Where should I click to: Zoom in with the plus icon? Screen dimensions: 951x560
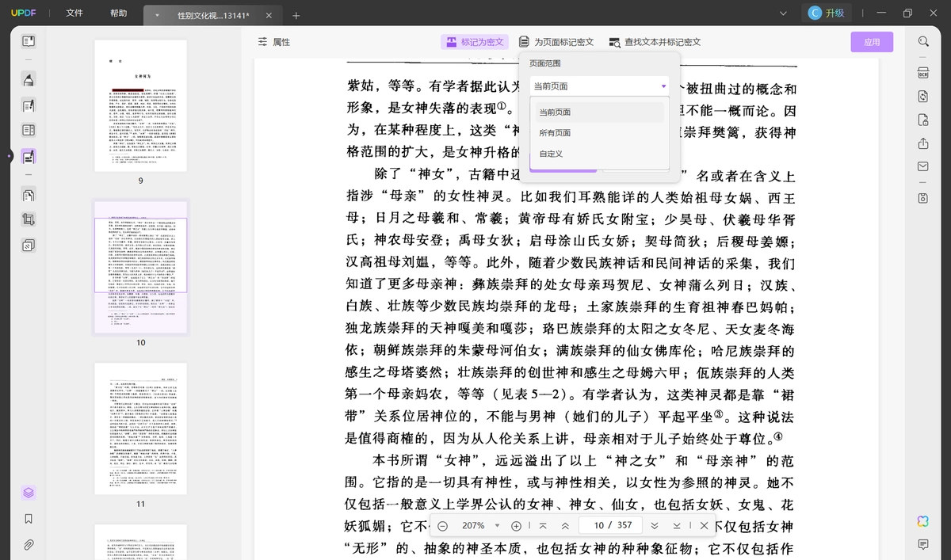516,526
